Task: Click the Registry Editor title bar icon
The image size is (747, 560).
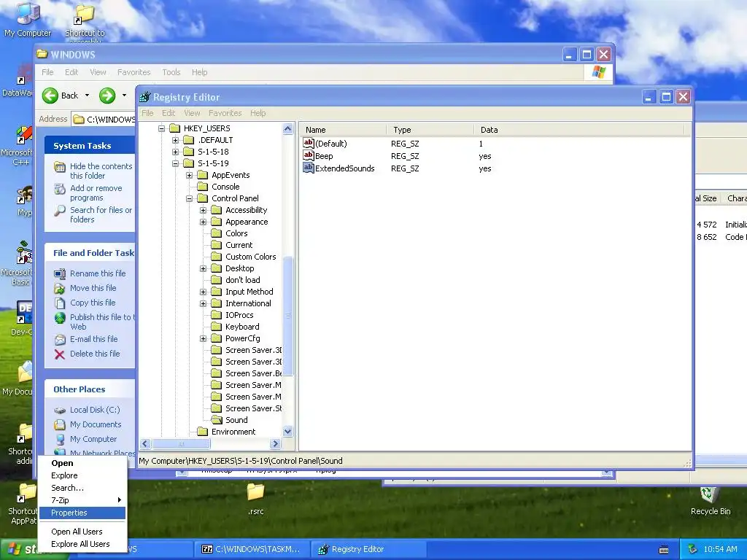Action: pyautogui.click(x=145, y=97)
